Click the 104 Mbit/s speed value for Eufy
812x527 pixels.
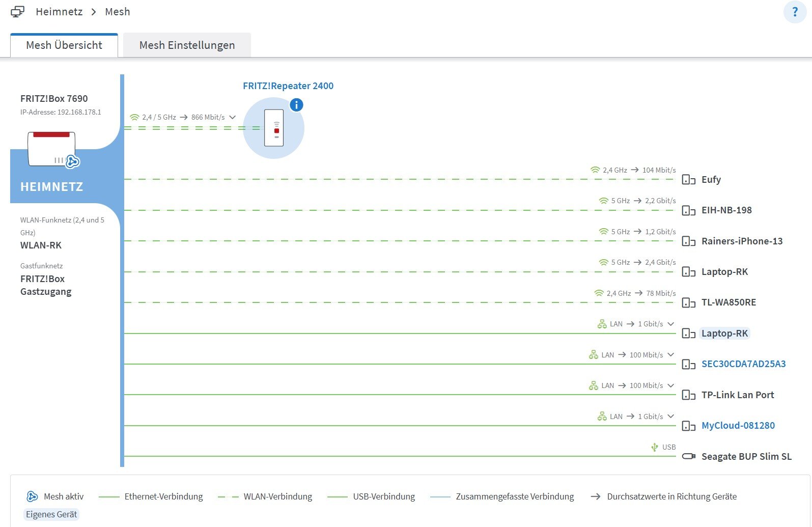(659, 170)
